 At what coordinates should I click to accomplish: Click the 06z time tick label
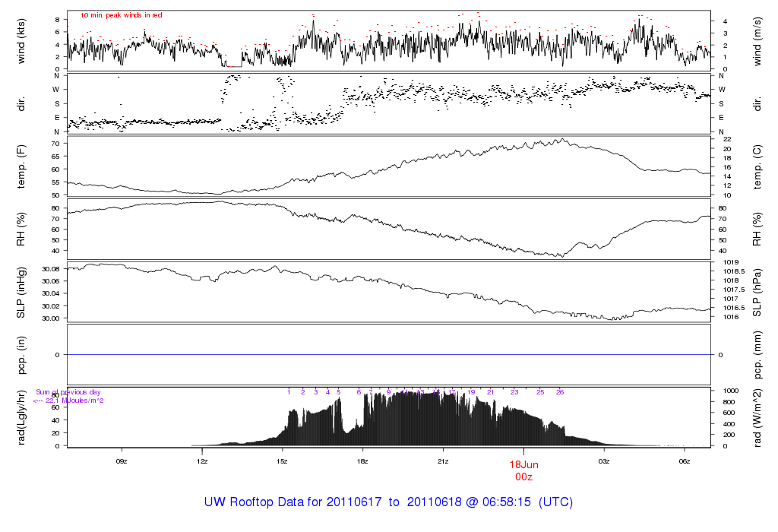coord(684,461)
